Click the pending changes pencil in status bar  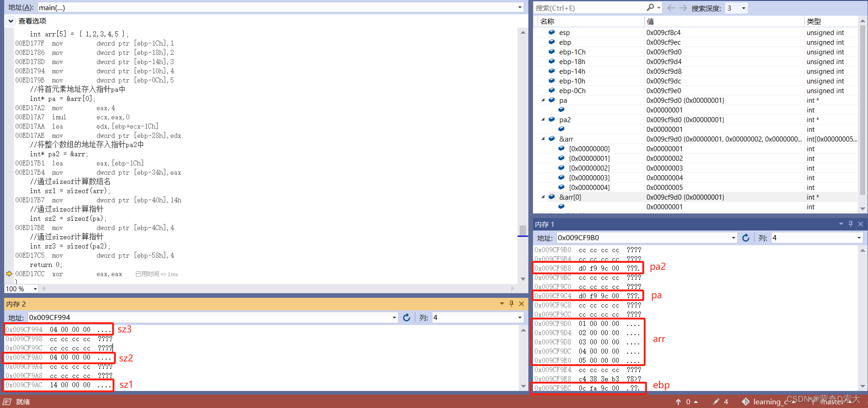pos(716,402)
